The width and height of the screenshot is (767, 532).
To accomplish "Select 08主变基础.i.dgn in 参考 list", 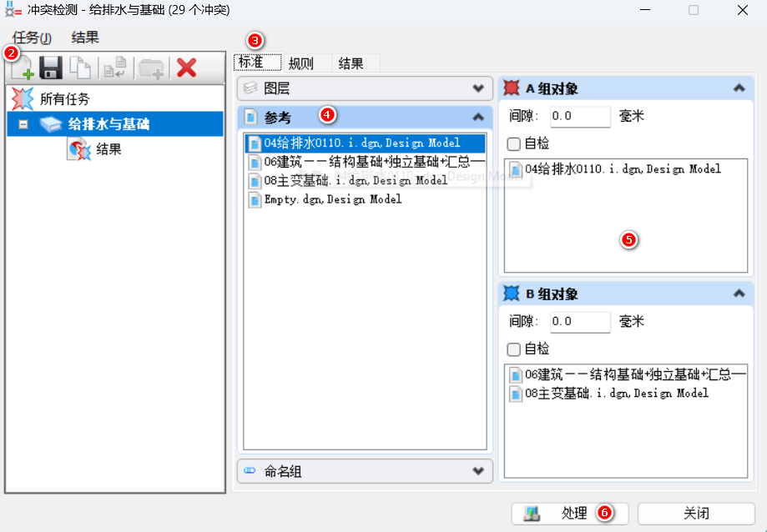I will [365, 180].
